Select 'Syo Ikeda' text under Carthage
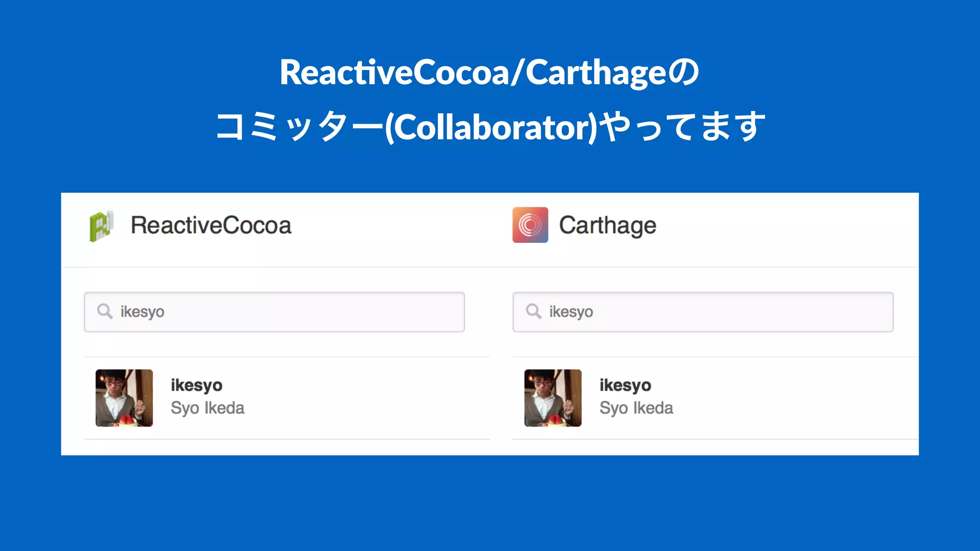Viewport: 980px width, 551px height. [x=636, y=408]
